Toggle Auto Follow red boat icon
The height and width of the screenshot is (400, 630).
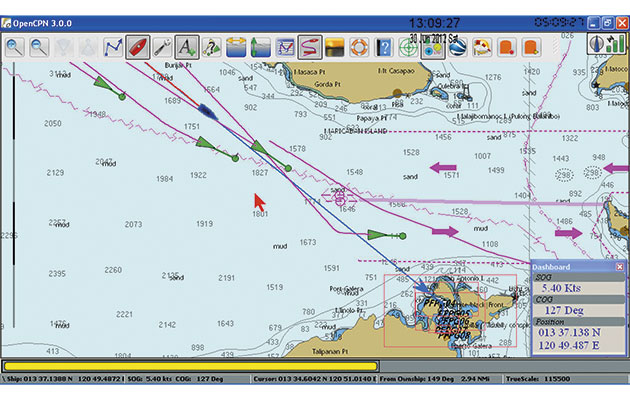137,47
